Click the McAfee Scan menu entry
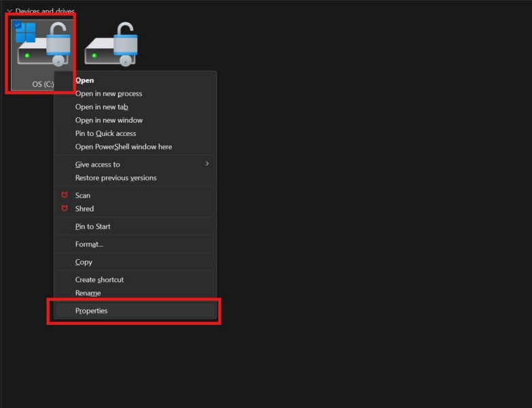The width and height of the screenshot is (532, 408). tap(135, 196)
